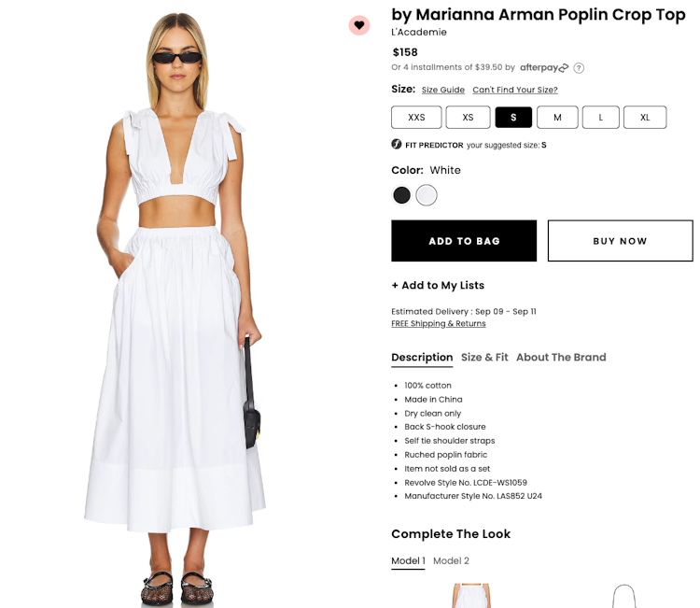700x608 pixels.
Task: Choose size XL option
Action: tap(645, 118)
